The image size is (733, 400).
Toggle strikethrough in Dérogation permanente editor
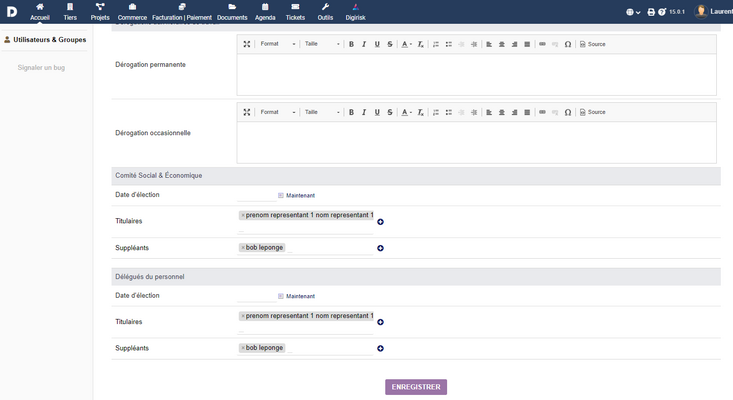(x=389, y=44)
